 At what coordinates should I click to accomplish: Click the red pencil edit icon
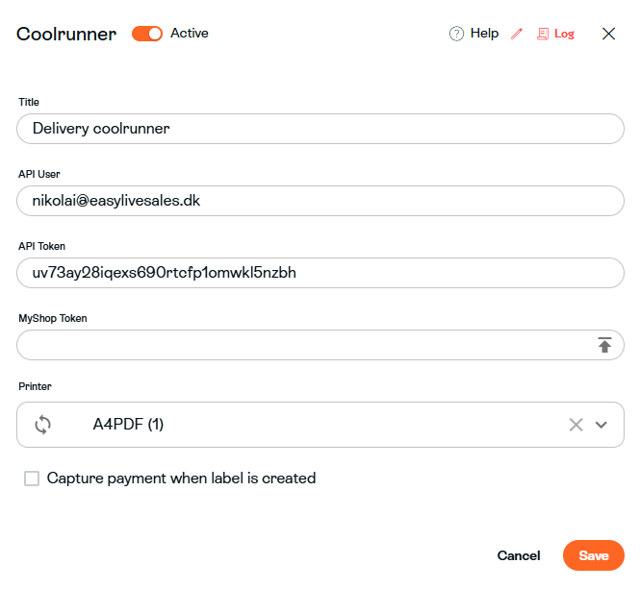517,33
